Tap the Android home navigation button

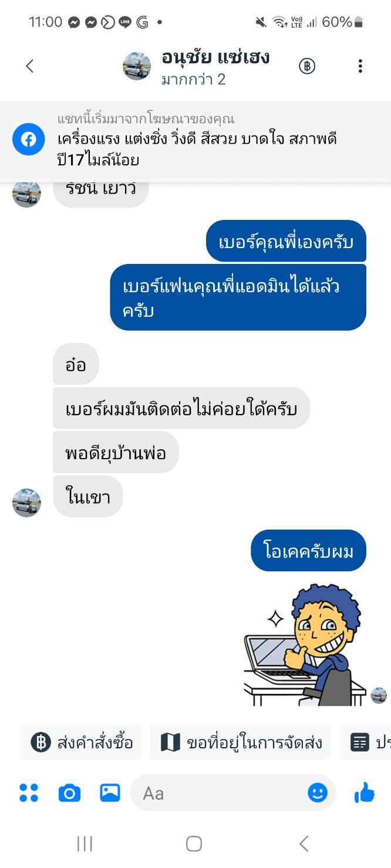pyautogui.click(x=194, y=843)
